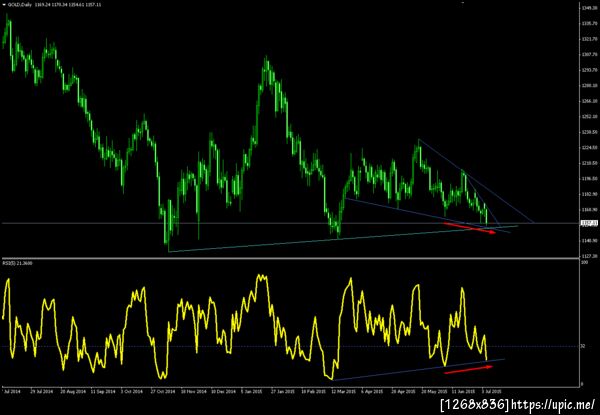
Task: Click the 6 Apr 2015 date label
Action: (372, 392)
